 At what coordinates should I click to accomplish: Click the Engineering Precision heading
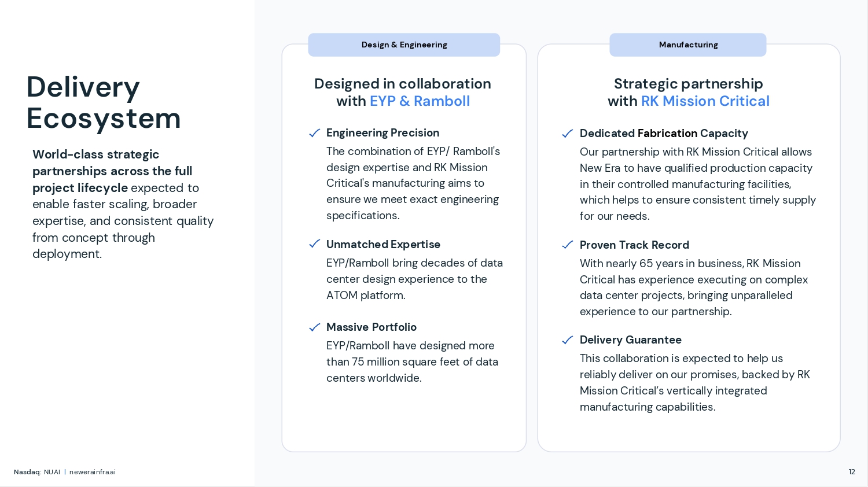click(x=382, y=133)
